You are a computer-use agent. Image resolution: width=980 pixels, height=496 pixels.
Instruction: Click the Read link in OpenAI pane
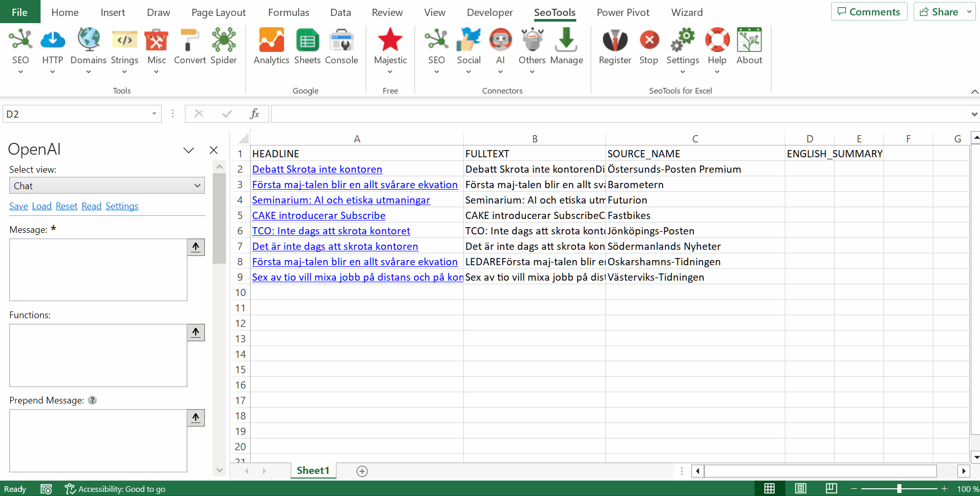91,206
